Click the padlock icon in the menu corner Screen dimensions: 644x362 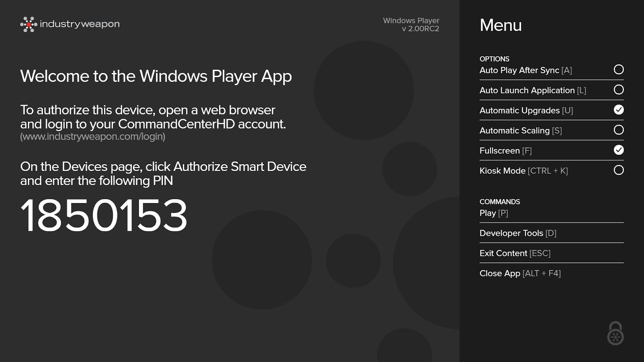click(615, 333)
